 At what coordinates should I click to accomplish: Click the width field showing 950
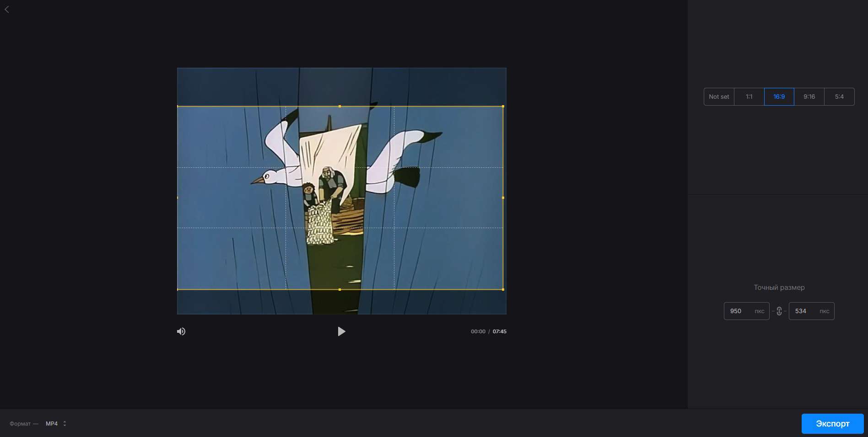tap(738, 311)
